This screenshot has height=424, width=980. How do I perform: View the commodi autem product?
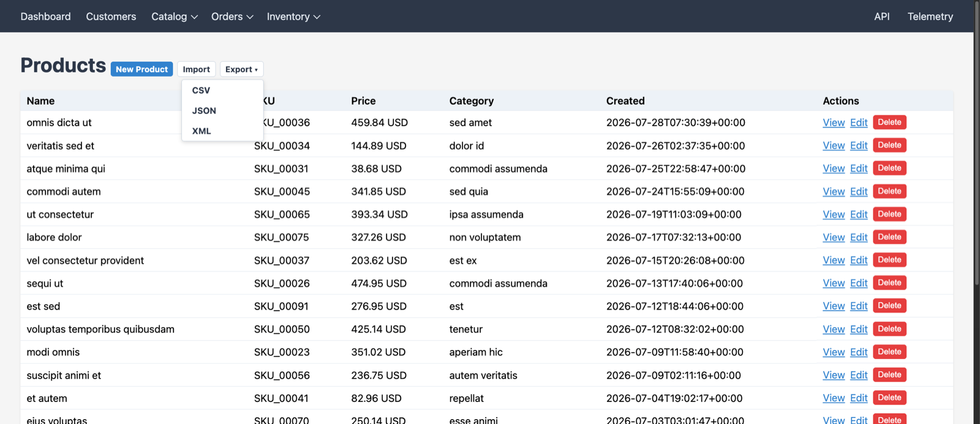pos(834,191)
